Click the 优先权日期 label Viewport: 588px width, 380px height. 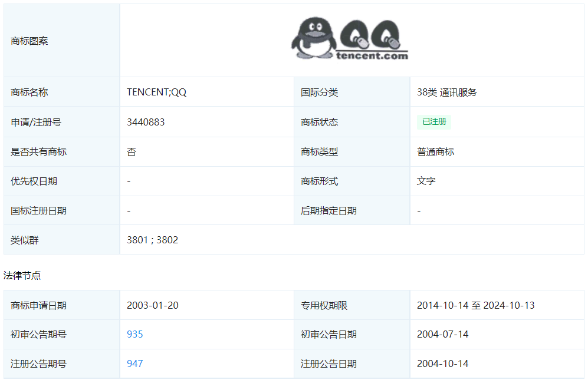pyautogui.click(x=34, y=181)
